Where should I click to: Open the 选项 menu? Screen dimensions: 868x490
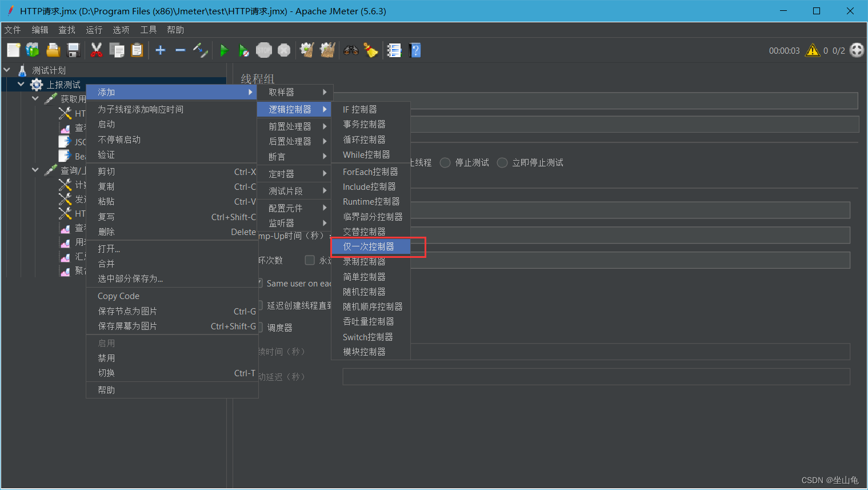coord(121,30)
